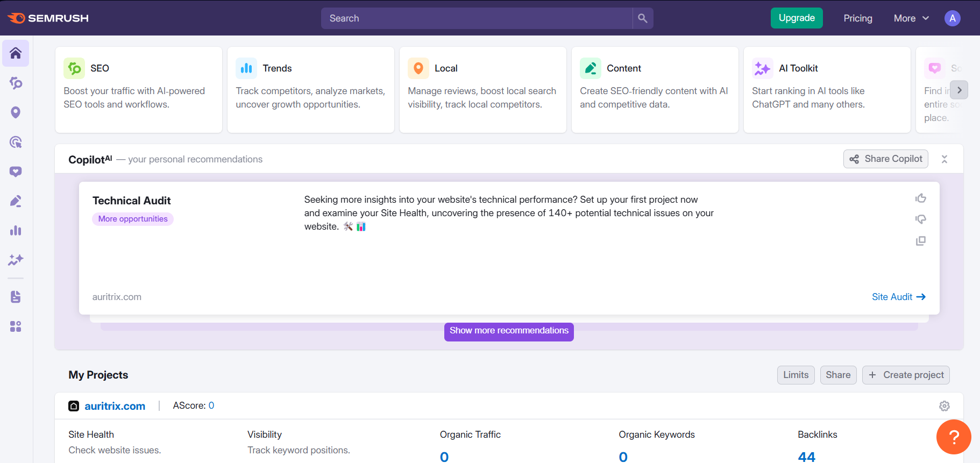The image size is (980, 463).
Task: Click the Content card icon
Action: [x=591, y=68]
